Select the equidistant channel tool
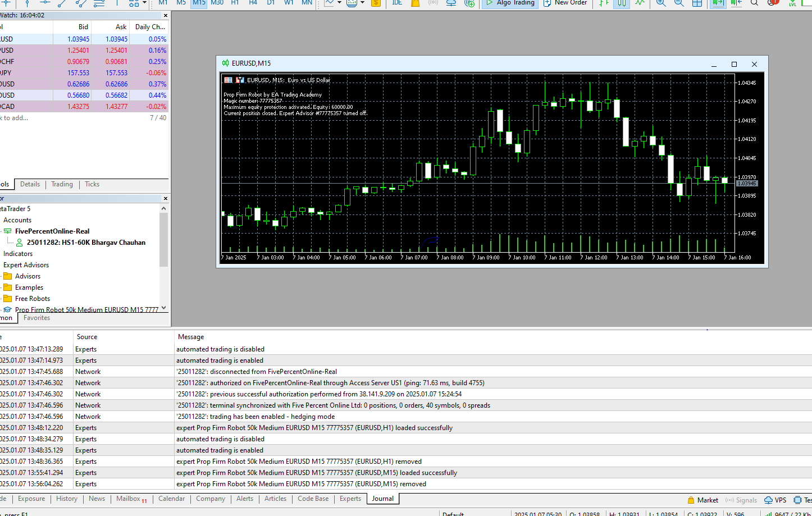The image size is (812, 516). coord(81,3)
